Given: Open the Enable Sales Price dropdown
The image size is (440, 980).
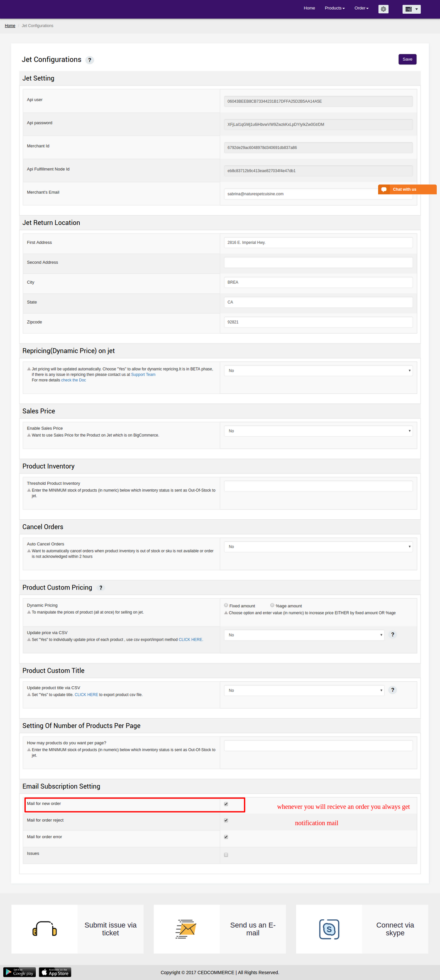Looking at the screenshot, I should [x=318, y=431].
